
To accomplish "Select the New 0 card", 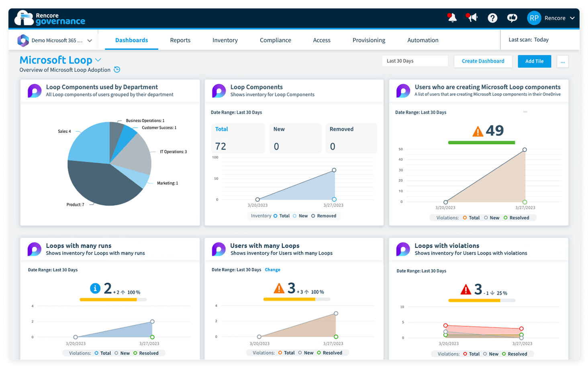I will click(296, 138).
